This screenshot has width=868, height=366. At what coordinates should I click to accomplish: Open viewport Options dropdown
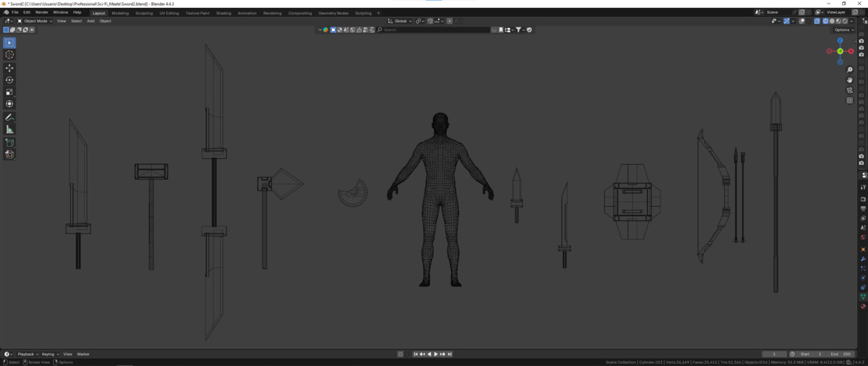(x=843, y=30)
